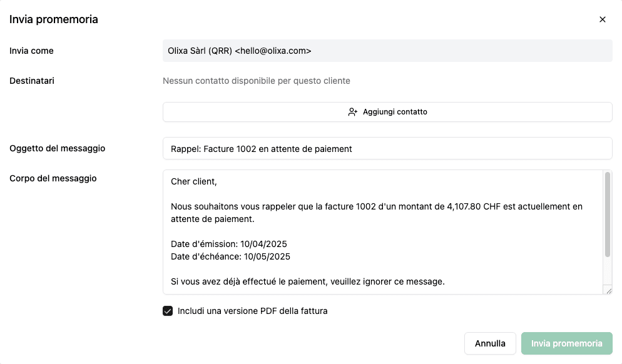Click the "Invia come" field label

click(x=31, y=51)
